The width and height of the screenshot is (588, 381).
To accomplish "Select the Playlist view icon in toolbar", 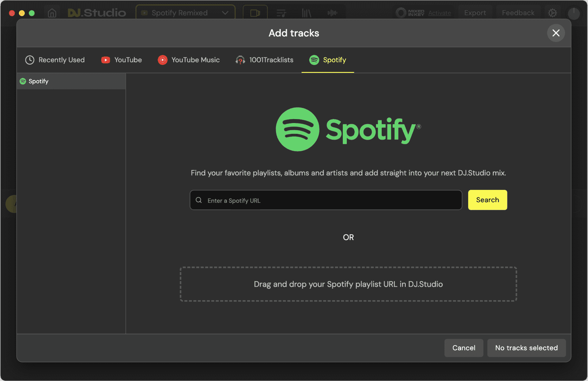I will click(x=281, y=13).
